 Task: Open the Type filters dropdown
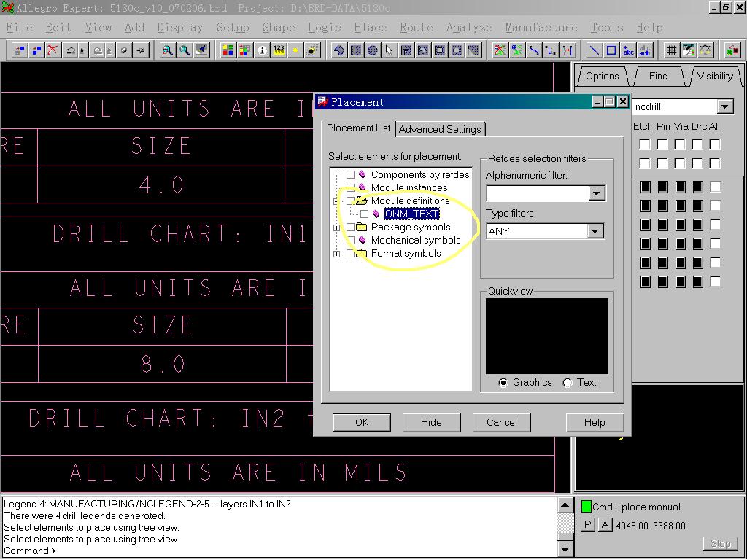coord(595,231)
